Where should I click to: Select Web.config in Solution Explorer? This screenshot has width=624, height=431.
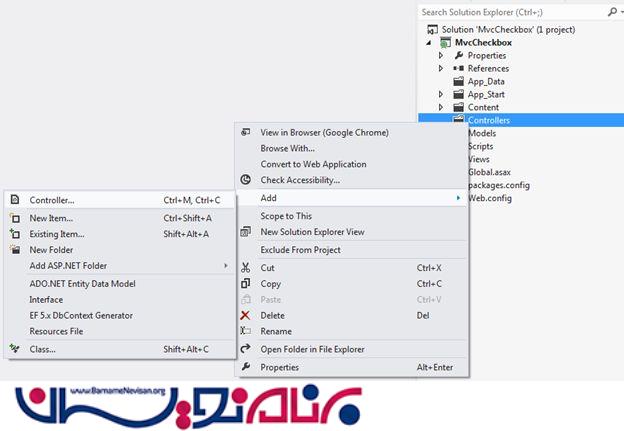click(x=490, y=198)
